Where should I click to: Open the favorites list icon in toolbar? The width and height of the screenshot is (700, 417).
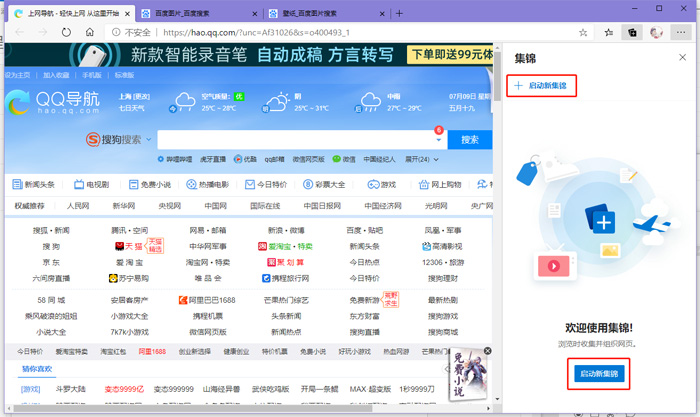coord(608,32)
